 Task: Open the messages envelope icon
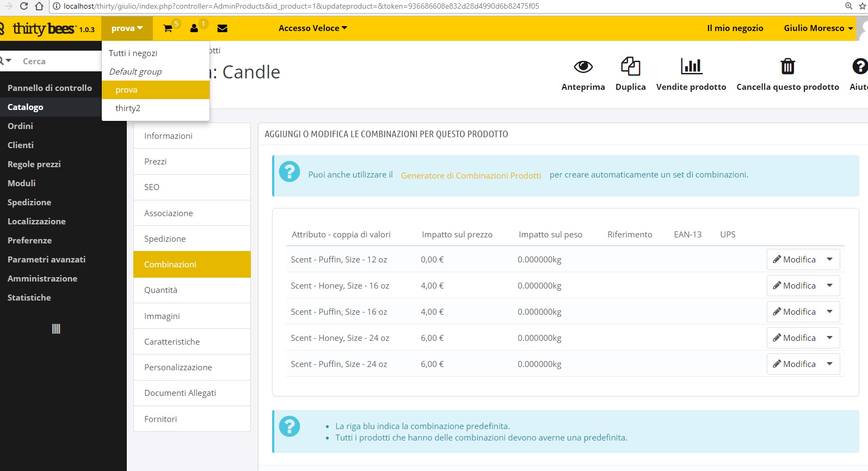coord(222,28)
